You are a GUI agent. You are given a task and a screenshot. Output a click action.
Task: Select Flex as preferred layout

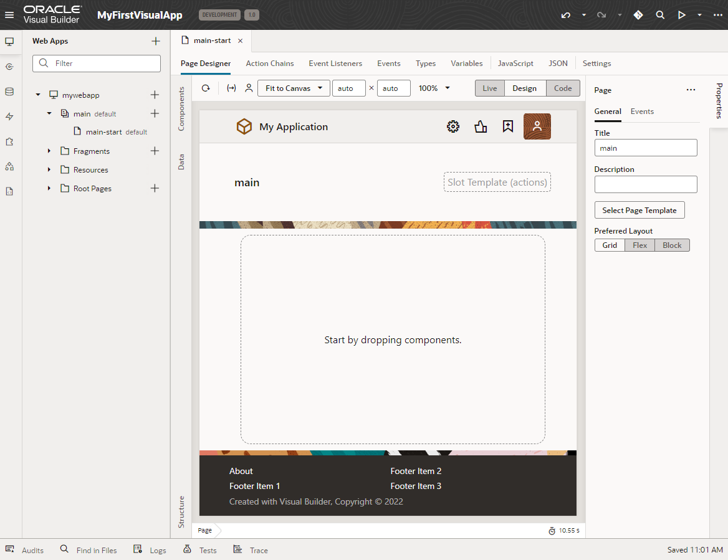639,245
